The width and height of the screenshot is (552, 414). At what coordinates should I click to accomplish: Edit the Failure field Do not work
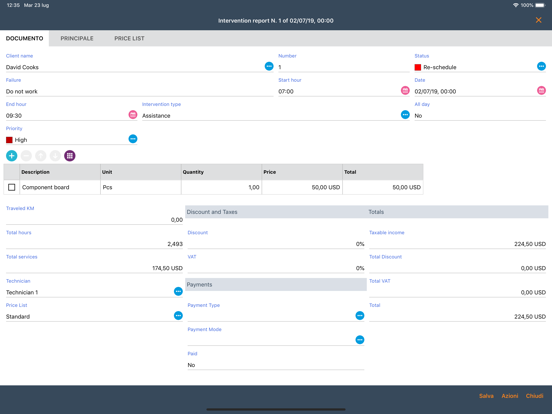[x=139, y=91]
